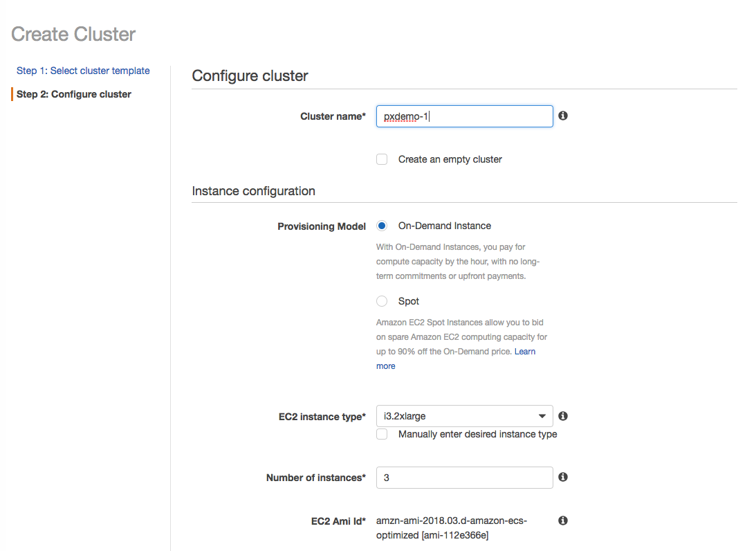
Task: Select the On-Demand Instance provisioning option
Action: (382, 226)
